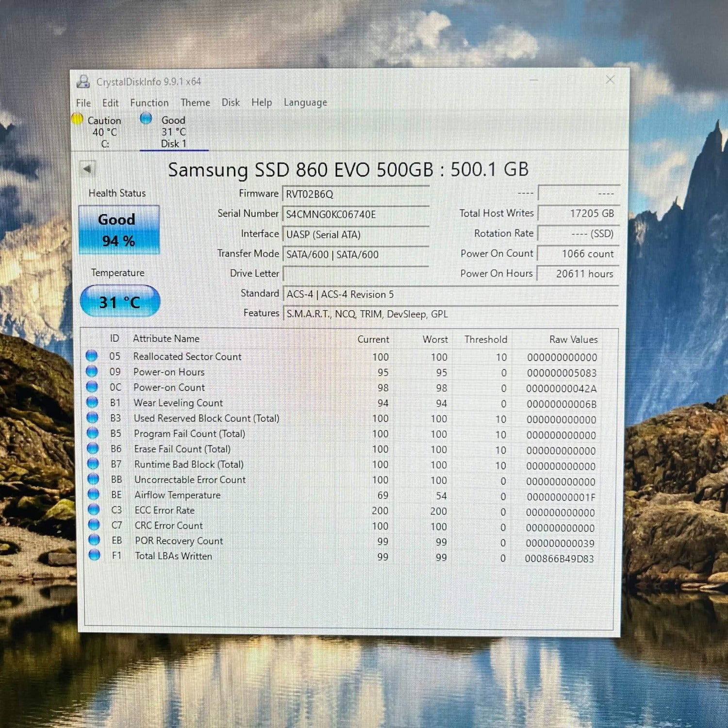728x728 pixels.
Task: Open the Language menu
Action: 305,102
